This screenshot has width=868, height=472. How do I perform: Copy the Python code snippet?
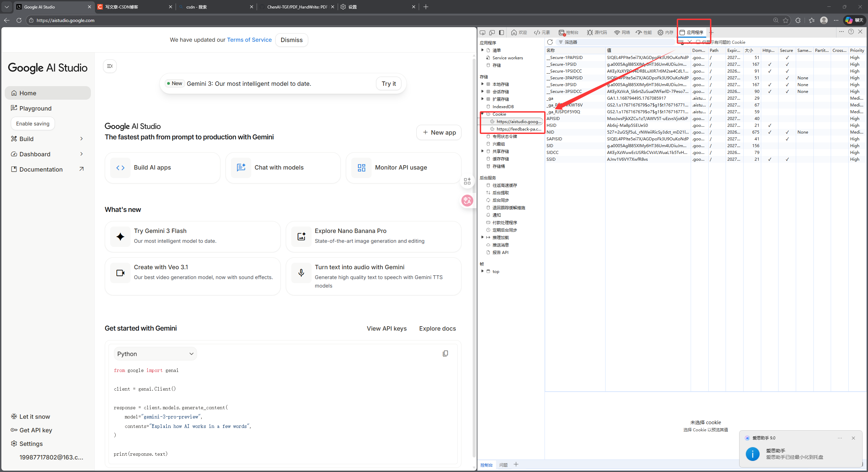(x=445, y=354)
